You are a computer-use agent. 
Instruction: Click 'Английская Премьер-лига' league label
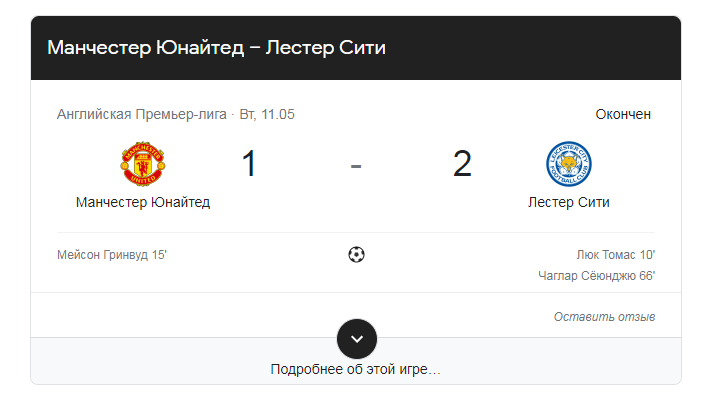[x=142, y=114]
